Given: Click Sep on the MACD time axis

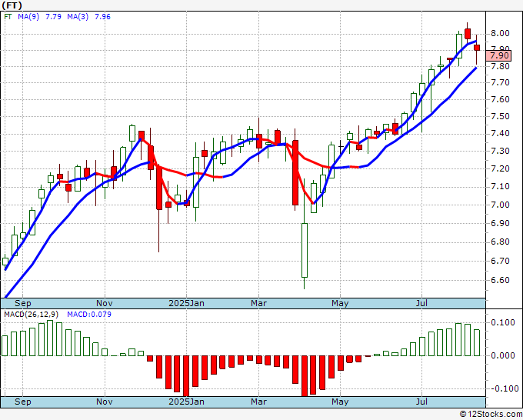Looking at the screenshot, I should click(22, 402).
